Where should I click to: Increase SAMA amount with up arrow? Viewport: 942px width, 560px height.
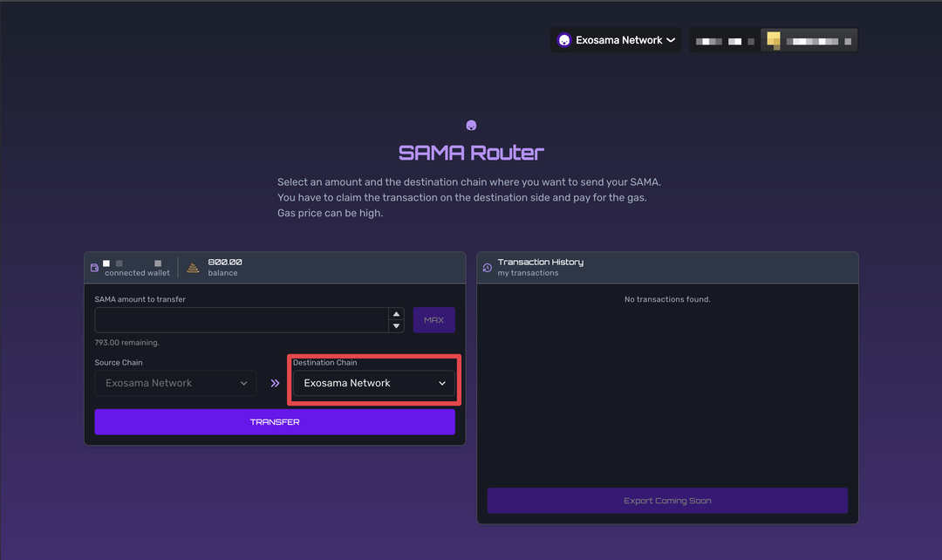[396, 314]
